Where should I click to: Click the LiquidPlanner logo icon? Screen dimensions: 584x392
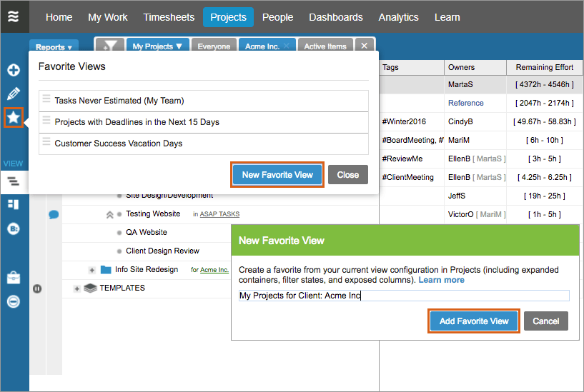[14, 17]
